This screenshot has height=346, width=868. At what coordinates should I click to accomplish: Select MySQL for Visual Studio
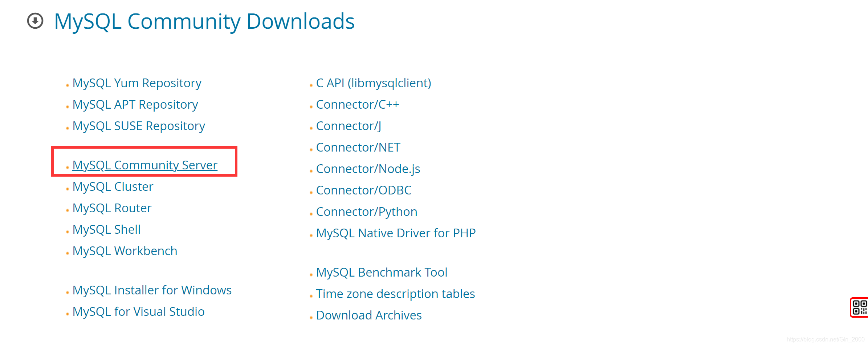coord(138,311)
